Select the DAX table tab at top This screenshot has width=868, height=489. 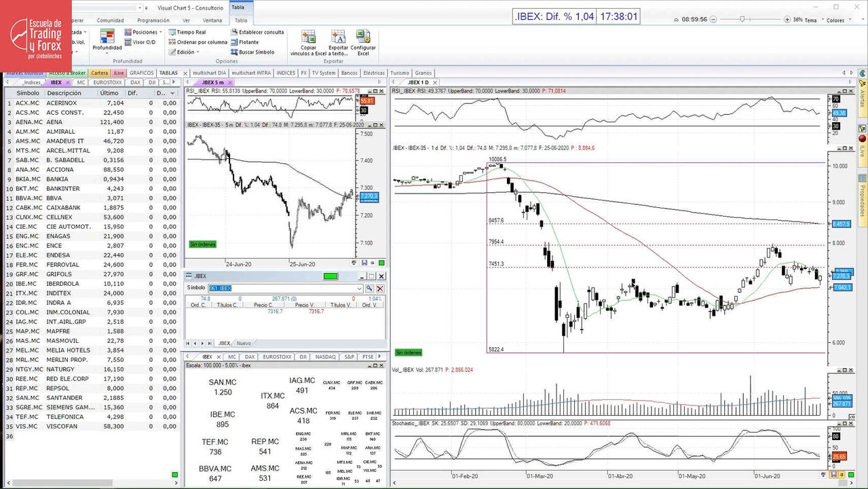pos(135,82)
